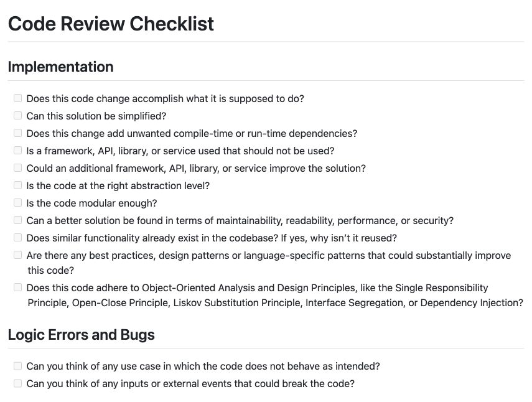Click the 'Logic Errors and Bugs' heading
532x402 pixels.
(81, 335)
